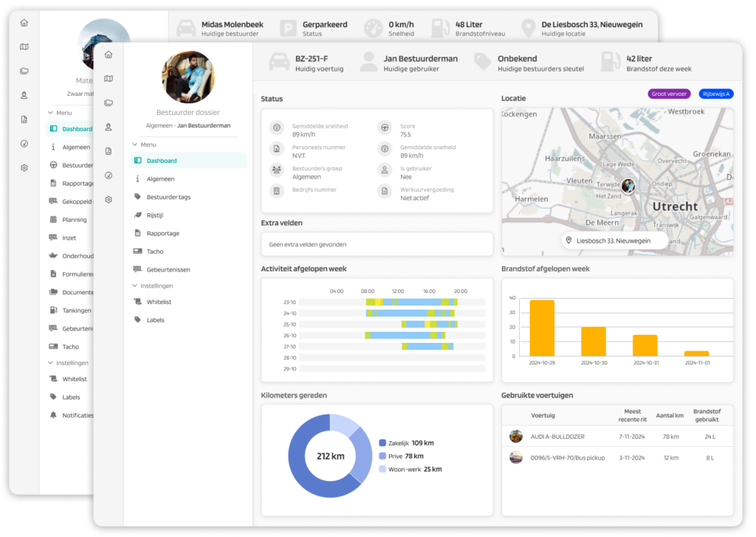This screenshot has width=756, height=537.
Task: Open the compass icon in front window sidebar
Action: click(109, 176)
